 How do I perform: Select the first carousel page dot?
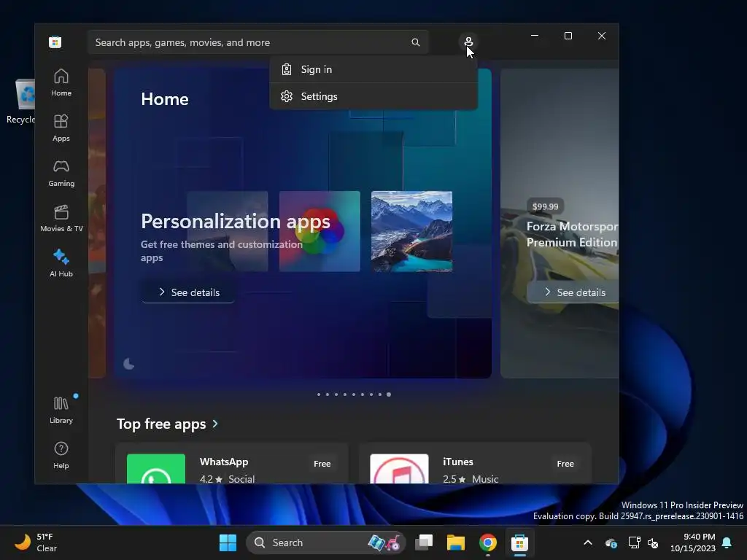click(x=319, y=394)
